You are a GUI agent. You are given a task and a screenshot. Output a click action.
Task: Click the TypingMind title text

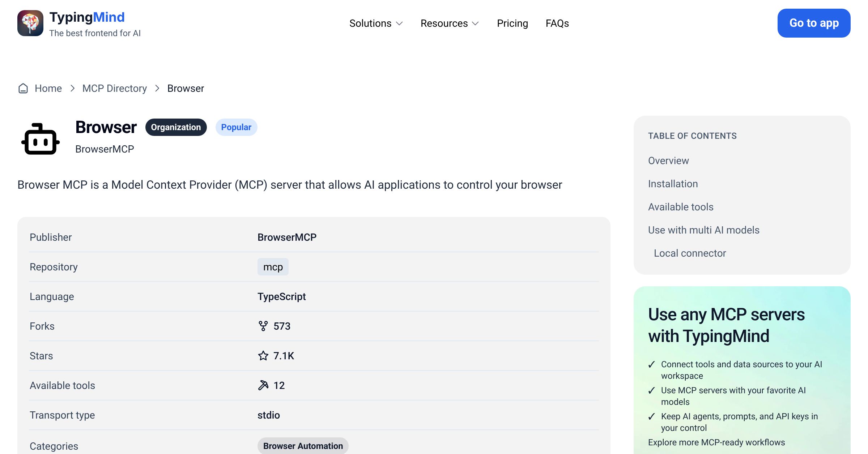pos(87,17)
